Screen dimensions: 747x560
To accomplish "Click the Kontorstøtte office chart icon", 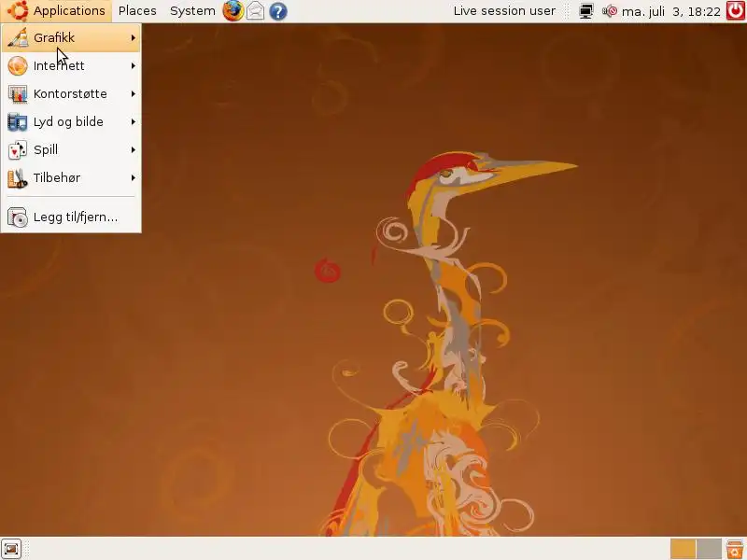I will tap(17, 94).
